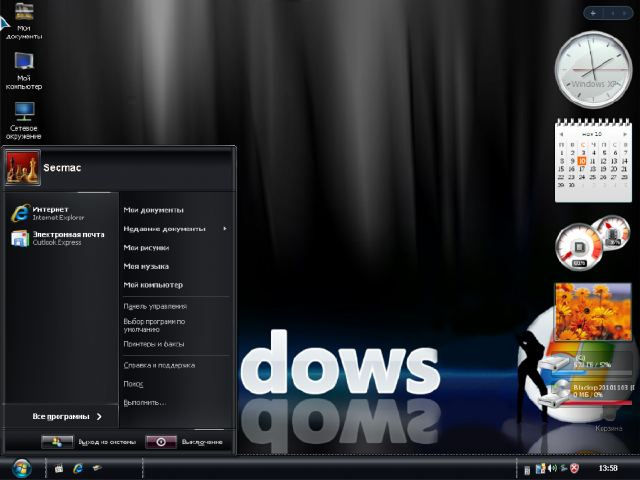Open My Computer in Start menu
The height and width of the screenshot is (480, 640).
pos(153,285)
